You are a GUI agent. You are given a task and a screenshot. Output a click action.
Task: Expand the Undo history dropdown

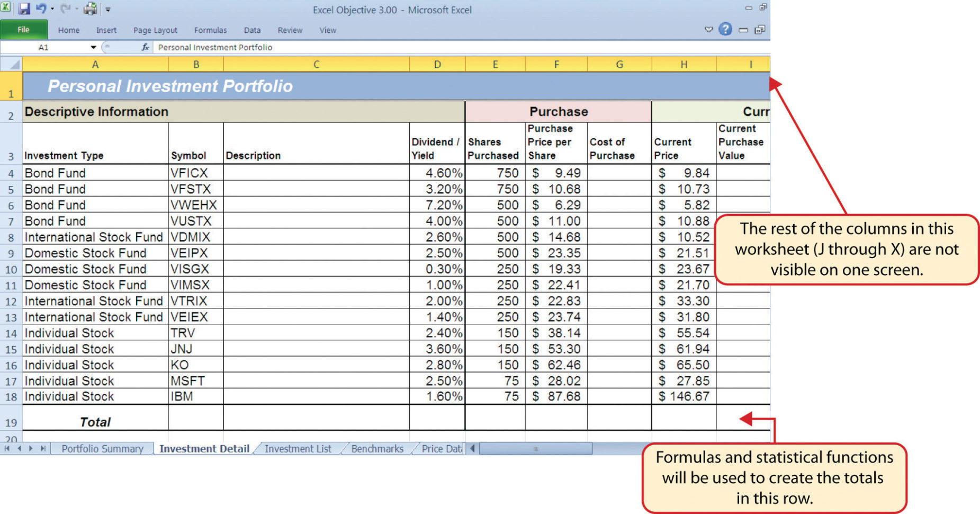click(x=51, y=8)
